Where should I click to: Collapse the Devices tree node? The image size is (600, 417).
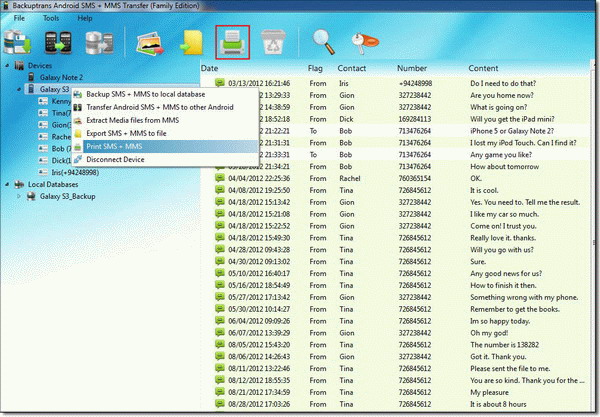pos(7,66)
